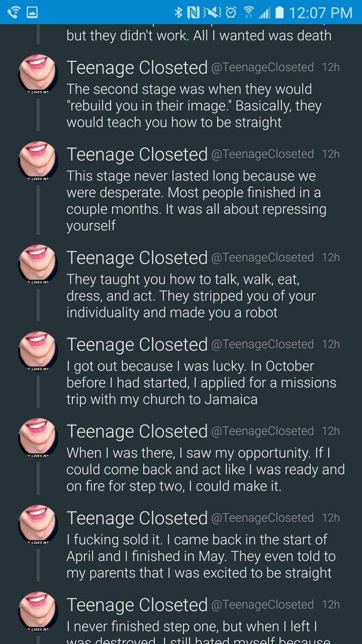
Task: Open @TeenageCloseted handle on 'This stage' tweet
Action: 262,154
